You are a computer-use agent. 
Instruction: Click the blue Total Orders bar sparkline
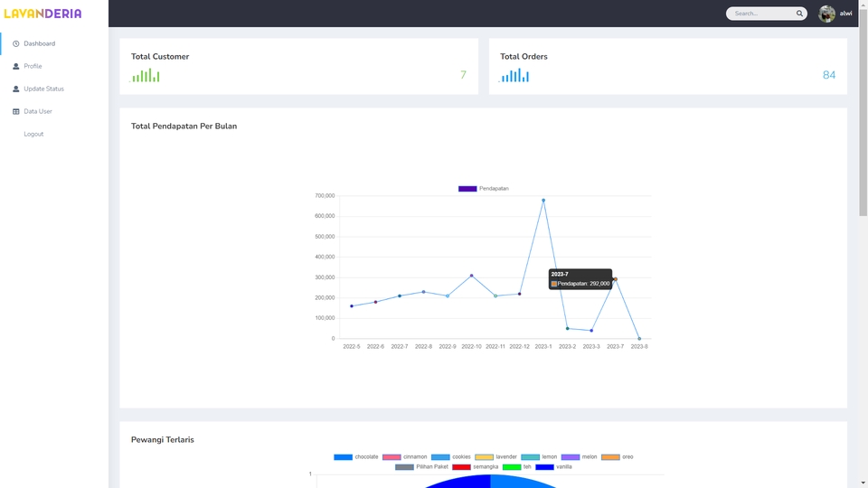(x=514, y=75)
